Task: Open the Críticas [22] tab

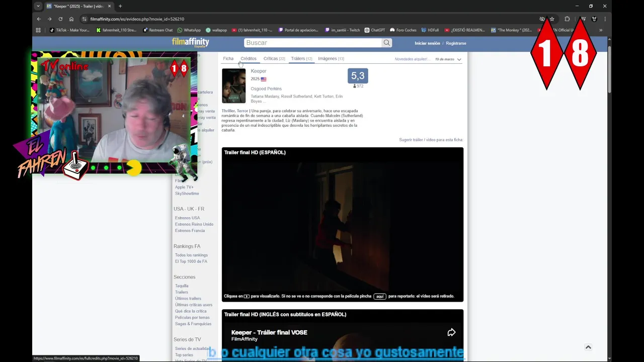Action: point(274,58)
